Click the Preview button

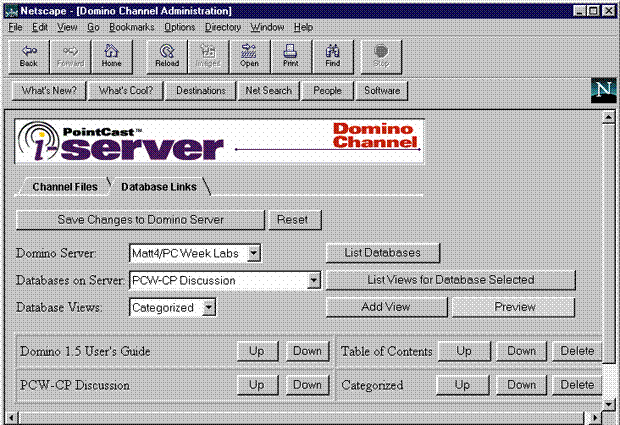click(513, 307)
